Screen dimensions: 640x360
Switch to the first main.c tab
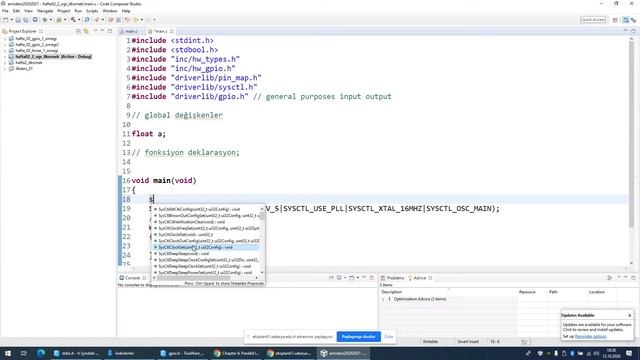click(131, 31)
